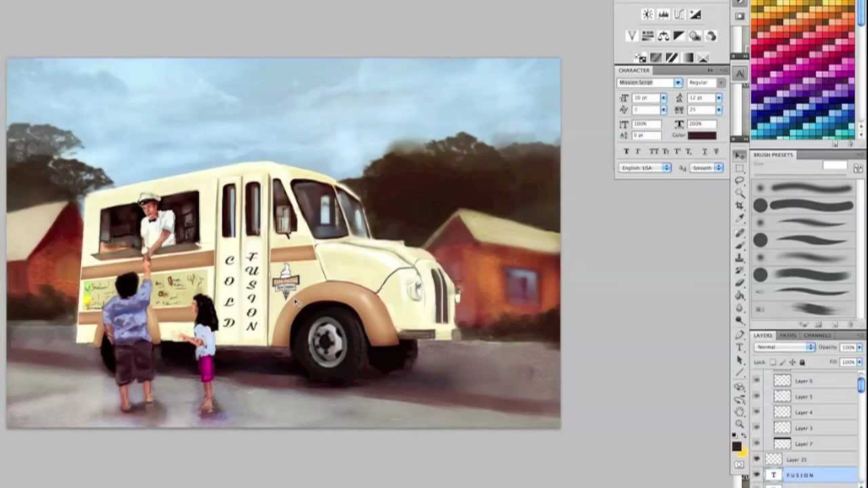Open the Character text color swatch
The width and height of the screenshot is (868, 488).
pos(702,136)
